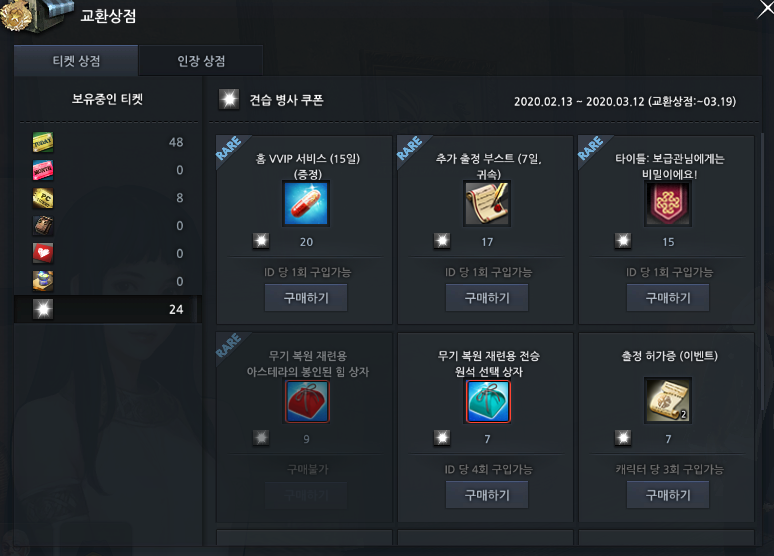Viewport: 774px width, 556px height.
Task: Switch to the 티켓 상점 tab
Action: click(76, 61)
